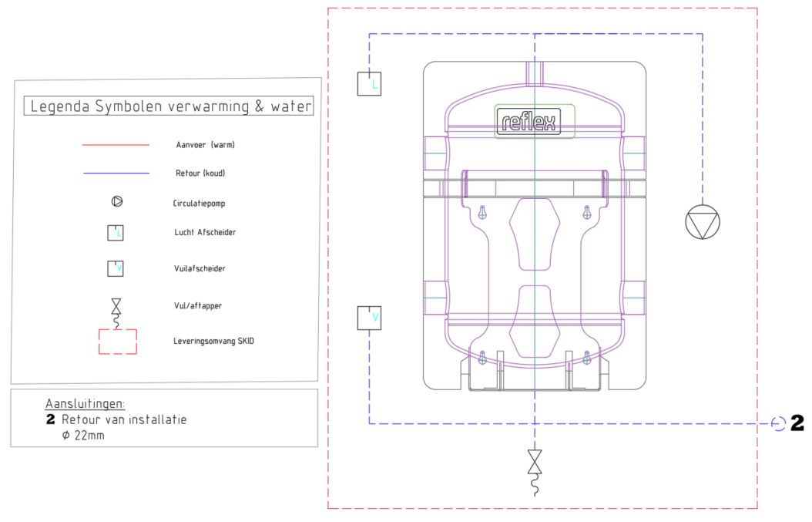812x522 pixels.
Task: Select the title 'Legenda Symbolen verwarming & water'
Action: (x=169, y=106)
